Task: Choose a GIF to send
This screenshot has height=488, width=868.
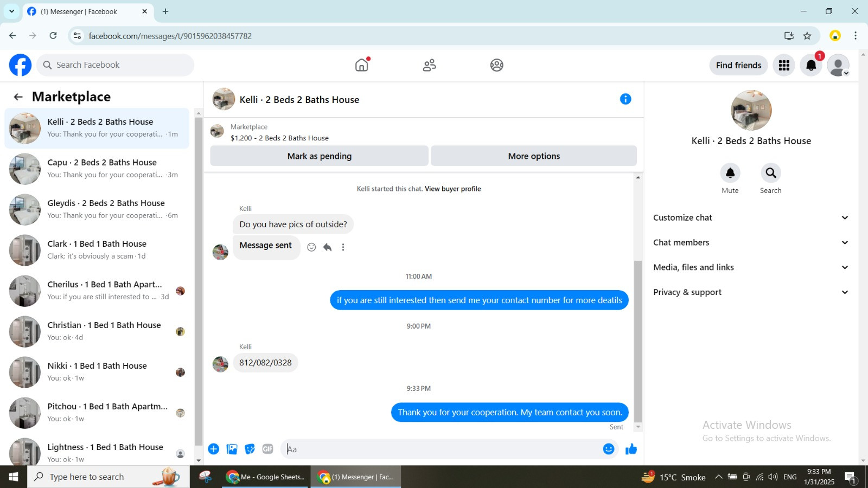Action: [x=267, y=449]
